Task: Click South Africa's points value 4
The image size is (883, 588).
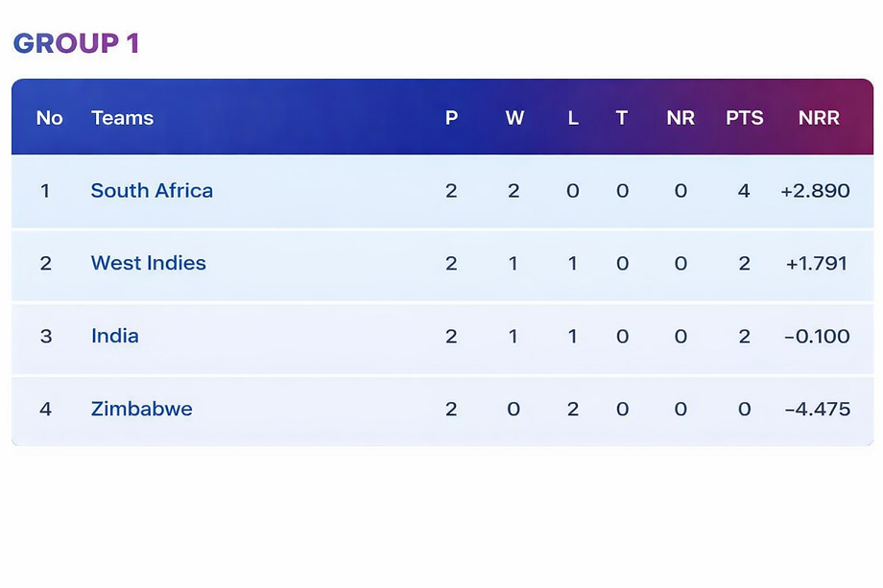Action: pos(744,190)
